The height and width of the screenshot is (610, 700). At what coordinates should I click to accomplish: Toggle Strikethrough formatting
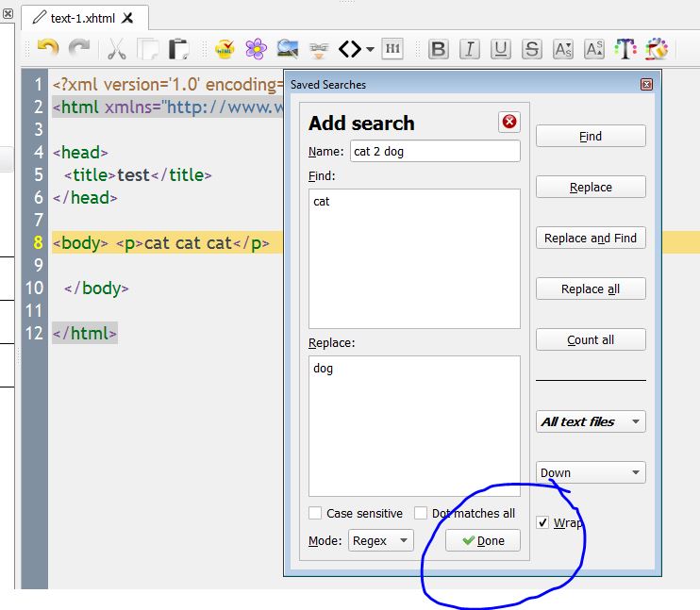coord(532,49)
